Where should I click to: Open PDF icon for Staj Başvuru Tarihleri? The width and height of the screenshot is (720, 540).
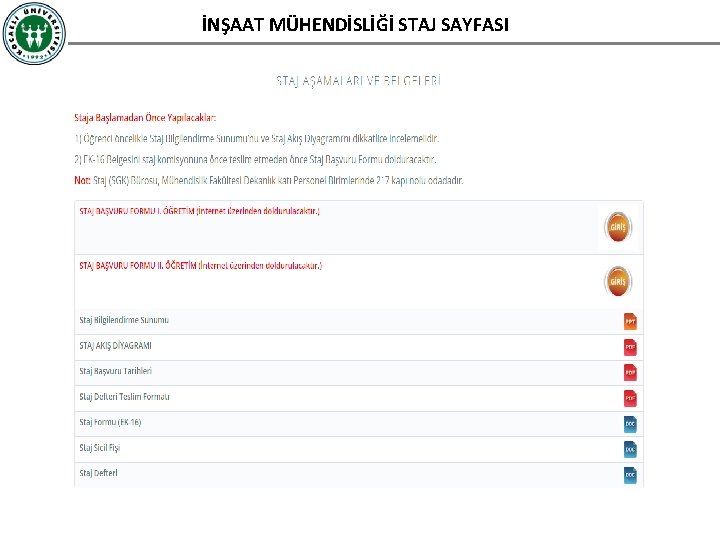point(630,372)
